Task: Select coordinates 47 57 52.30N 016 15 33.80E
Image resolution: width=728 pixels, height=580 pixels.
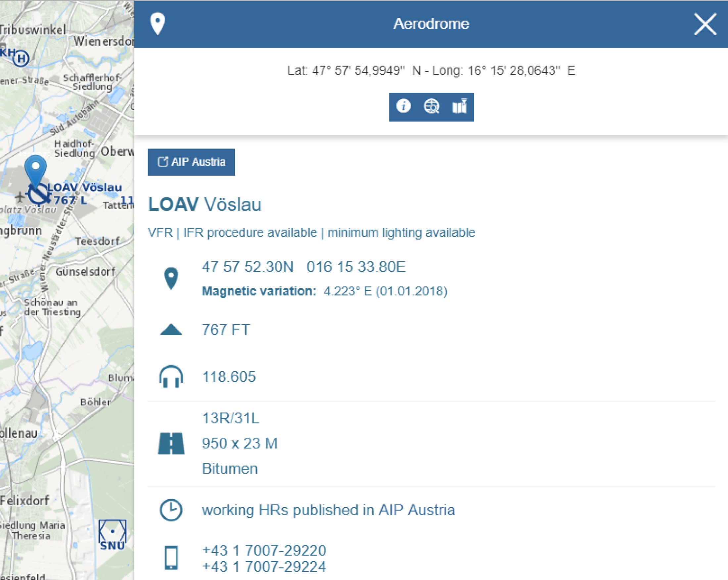Action: (303, 267)
